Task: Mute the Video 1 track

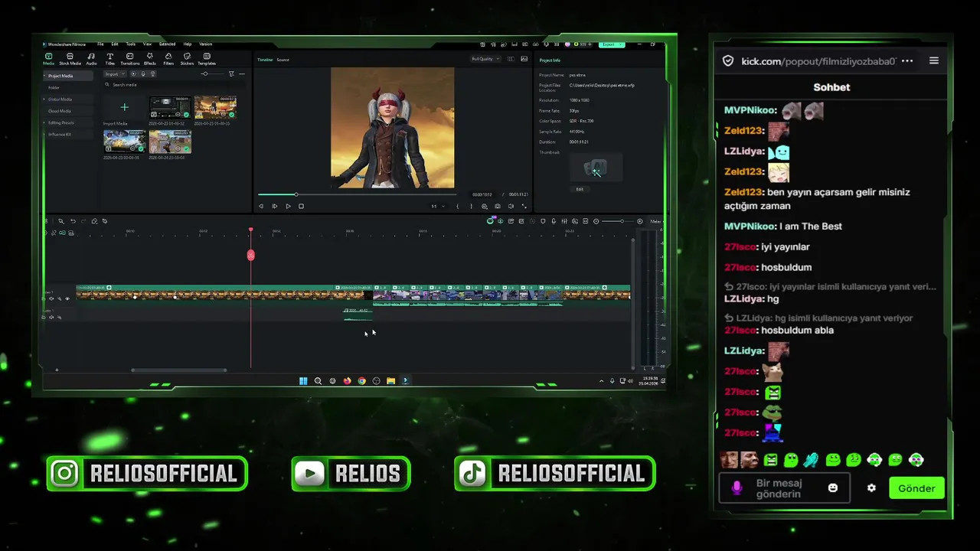Action: point(51,298)
